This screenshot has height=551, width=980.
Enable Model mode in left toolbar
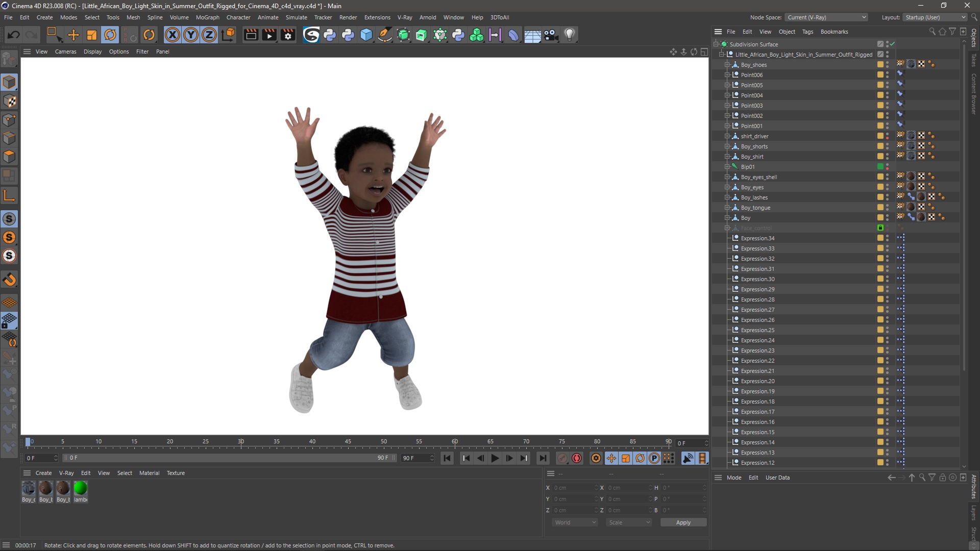click(9, 82)
